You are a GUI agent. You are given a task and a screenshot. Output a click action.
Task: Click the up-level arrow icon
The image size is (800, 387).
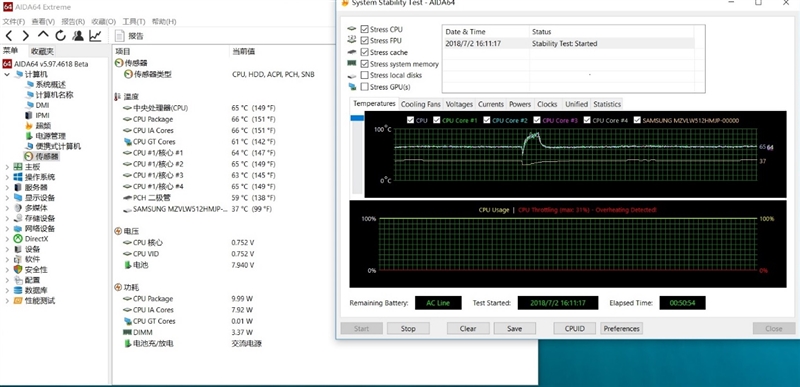pyautogui.click(x=43, y=35)
